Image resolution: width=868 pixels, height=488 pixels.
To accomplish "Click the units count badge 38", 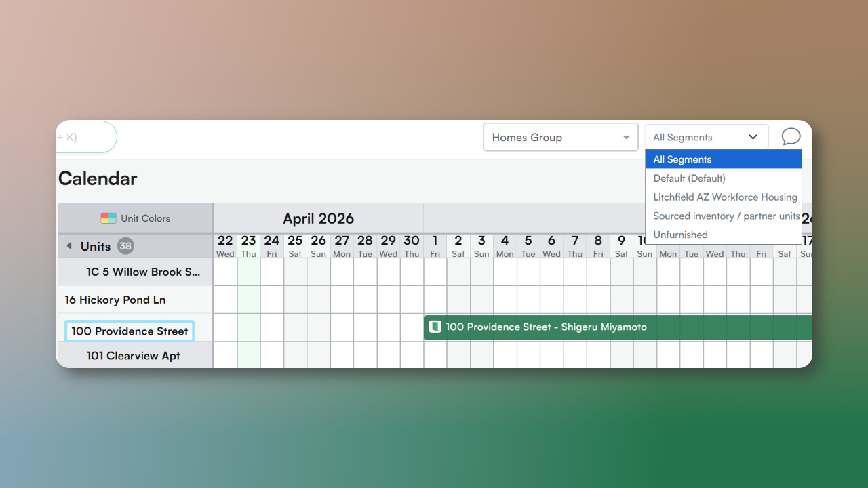I will pos(125,246).
